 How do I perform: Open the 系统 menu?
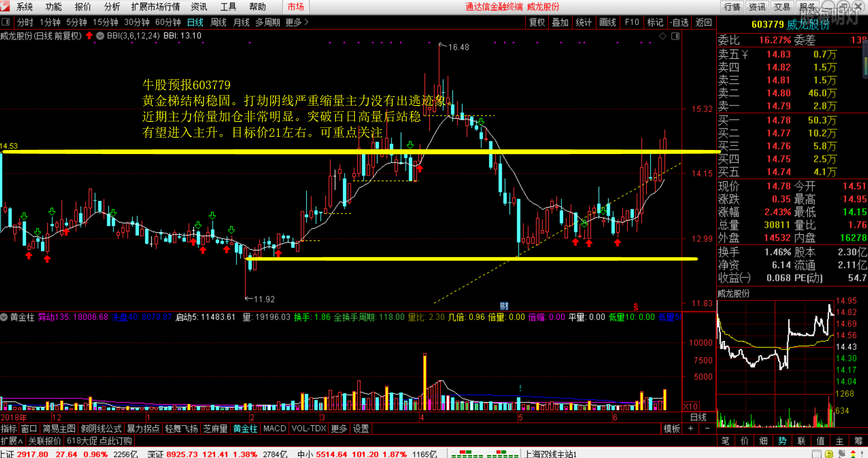[x=24, y=7]
